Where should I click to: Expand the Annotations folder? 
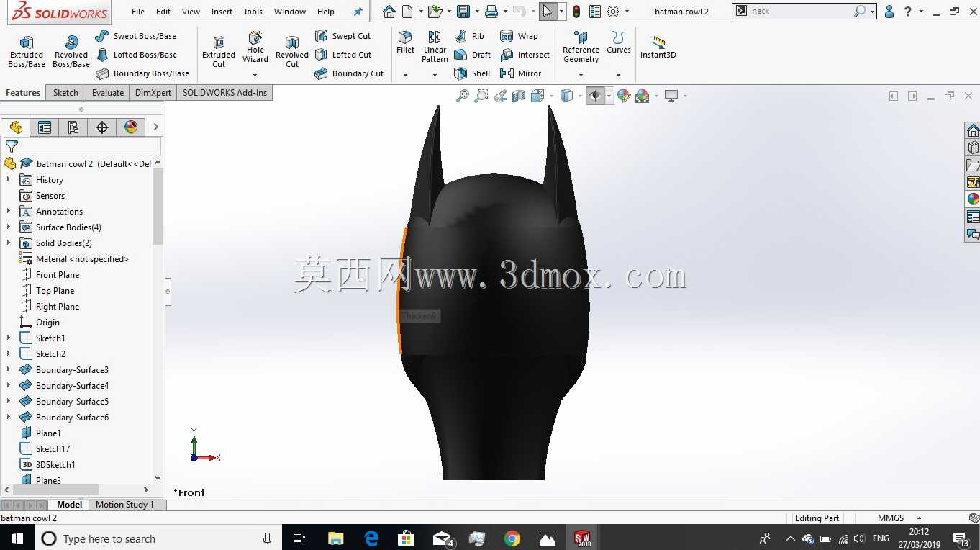[x=9, y=212]
